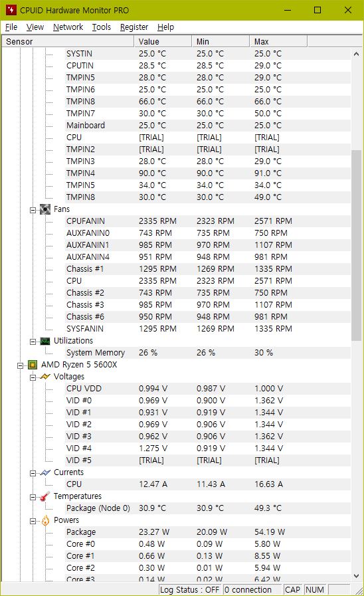
Task: Collapse the Voltages tree node
Action: [x=33, y=377]
